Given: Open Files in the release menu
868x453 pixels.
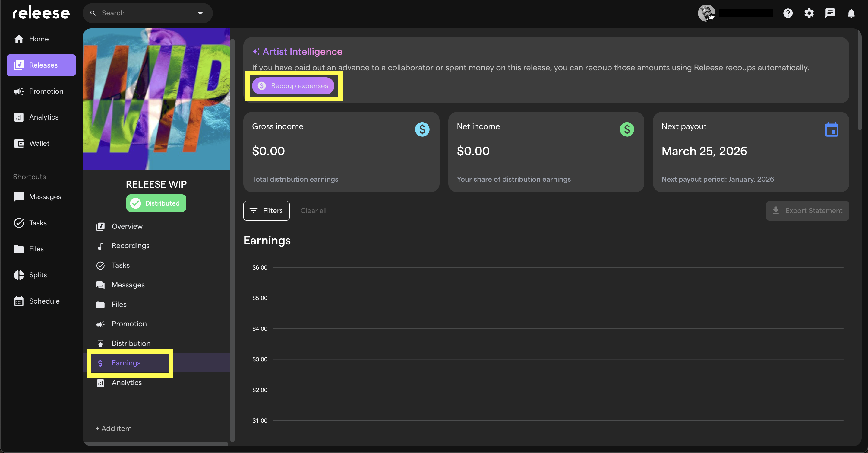Looking at the screenshot, I should [156, 305].
